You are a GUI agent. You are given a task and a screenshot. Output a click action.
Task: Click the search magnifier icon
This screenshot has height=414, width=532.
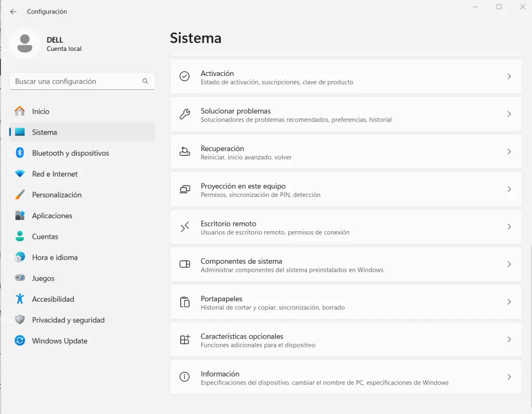pos(145,81)
